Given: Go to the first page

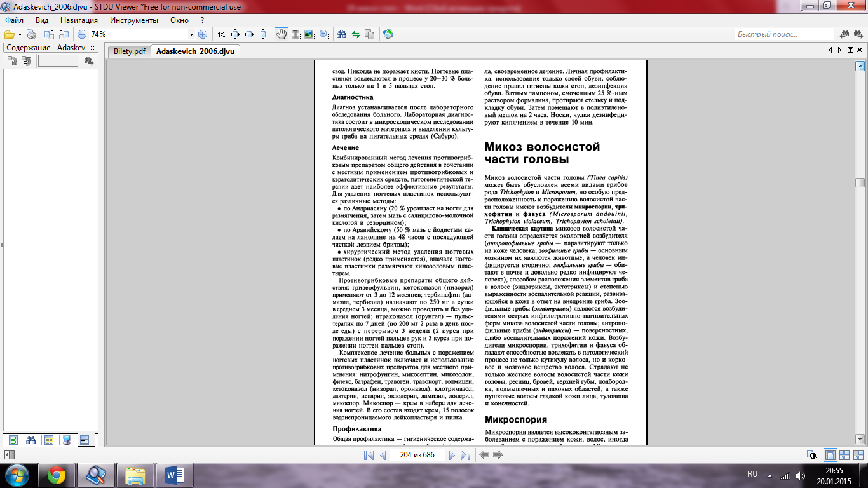Looking at the screenshot, I should click(369, 455).
